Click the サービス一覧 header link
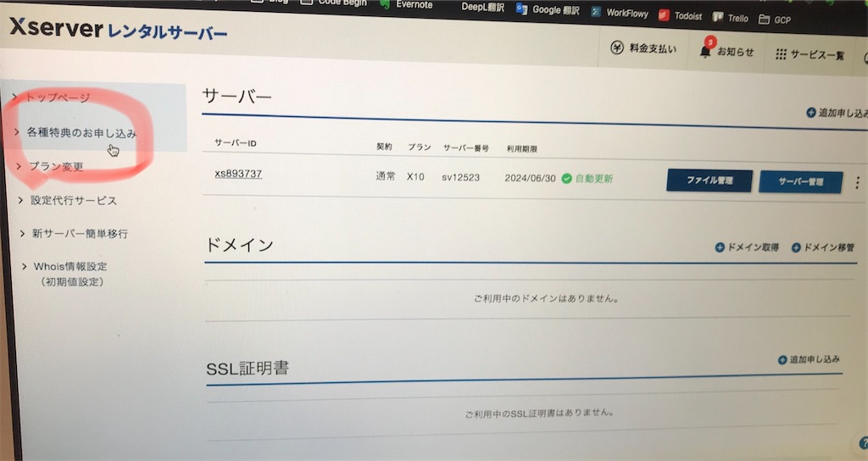The width and height of the screenshot is (868, 461). 817,55
